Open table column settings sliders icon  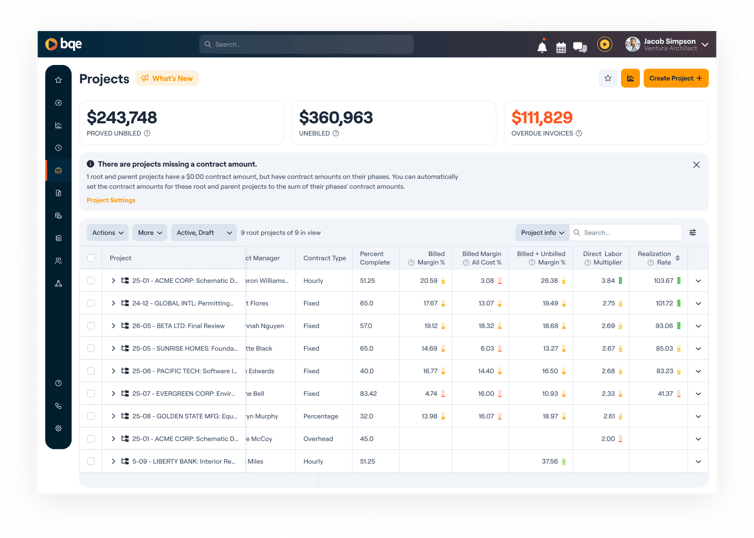click(x=693, y=233)
